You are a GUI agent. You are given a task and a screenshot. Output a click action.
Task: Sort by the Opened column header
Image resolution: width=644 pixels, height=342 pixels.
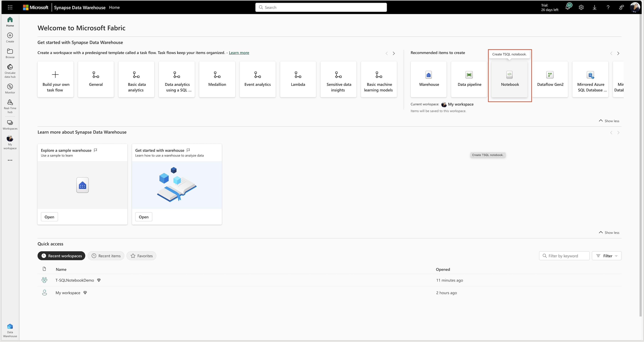pyautogui.click(x=443, y=269)
